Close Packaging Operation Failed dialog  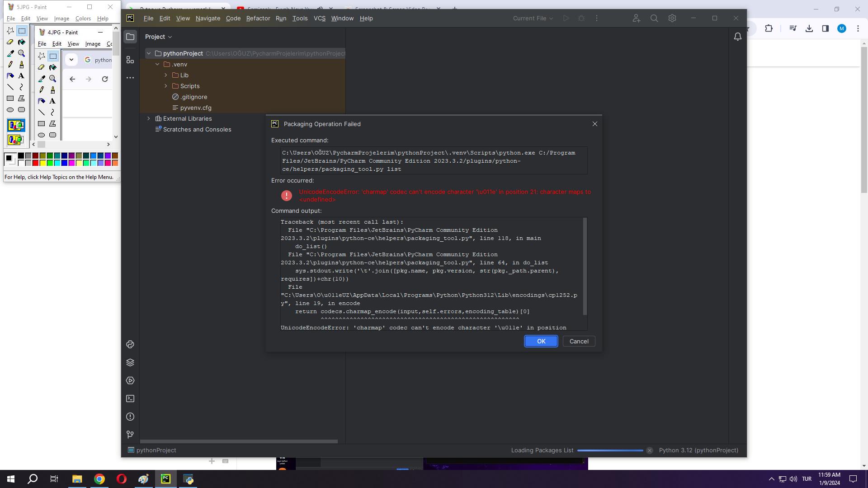[x=595, y=124]
